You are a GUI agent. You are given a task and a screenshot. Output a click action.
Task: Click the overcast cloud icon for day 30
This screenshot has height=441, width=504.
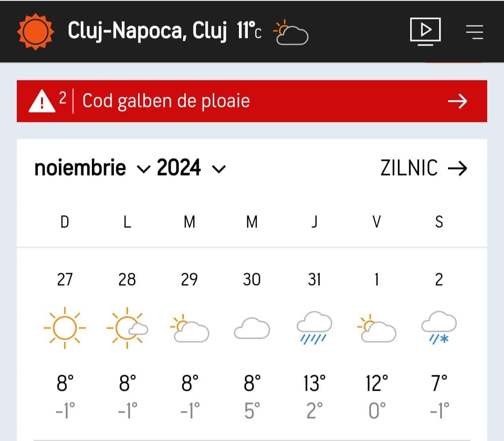click(x=252, y=329)
